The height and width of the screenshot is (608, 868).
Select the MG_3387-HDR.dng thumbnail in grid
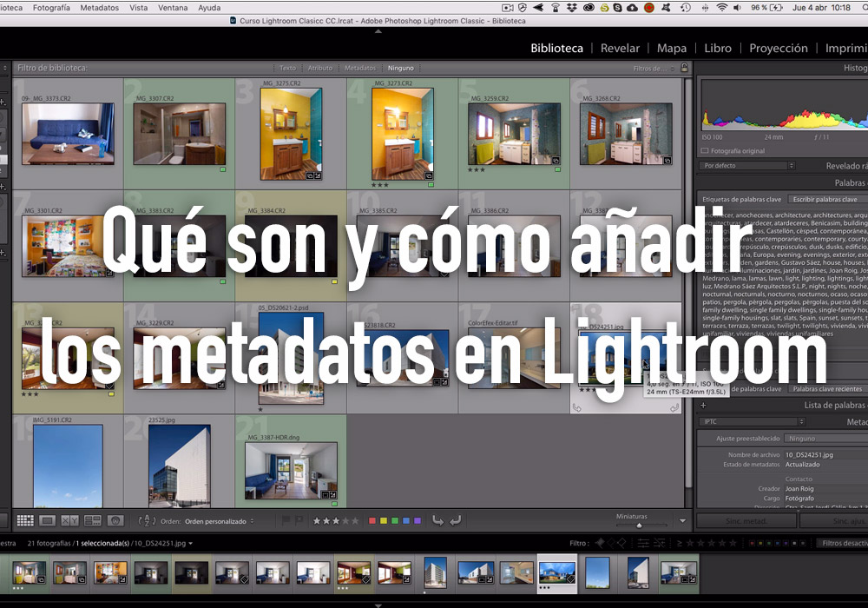(x=291, y=471)
